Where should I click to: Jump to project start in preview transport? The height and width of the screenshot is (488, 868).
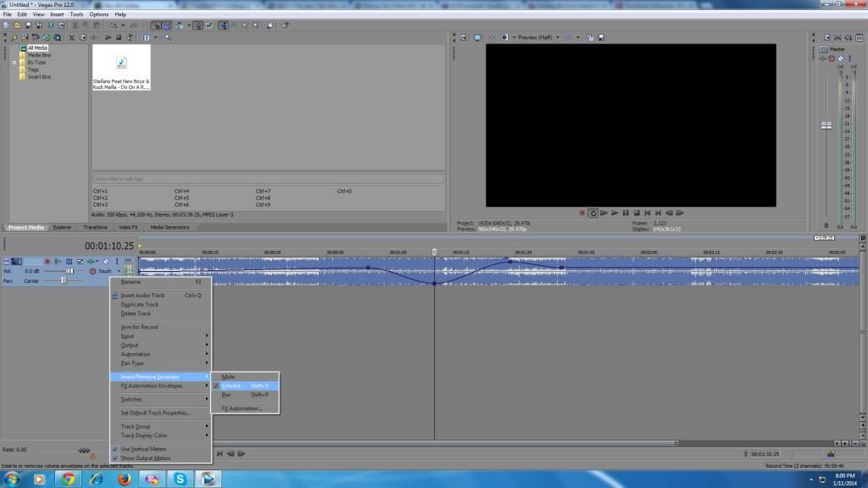tap(647, 213)
